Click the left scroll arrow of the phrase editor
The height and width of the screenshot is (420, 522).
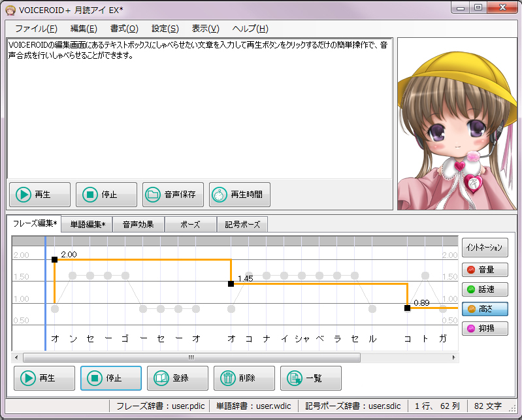tap(16, 358)
